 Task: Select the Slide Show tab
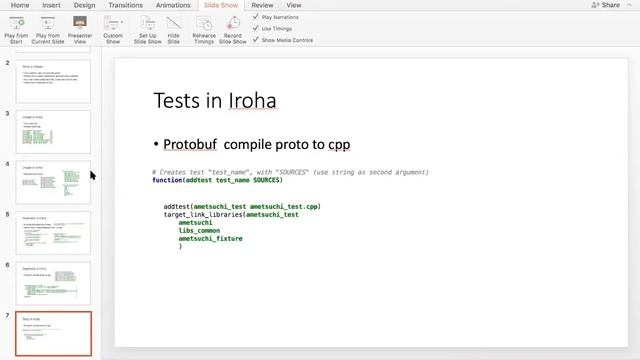pos(221,5)
